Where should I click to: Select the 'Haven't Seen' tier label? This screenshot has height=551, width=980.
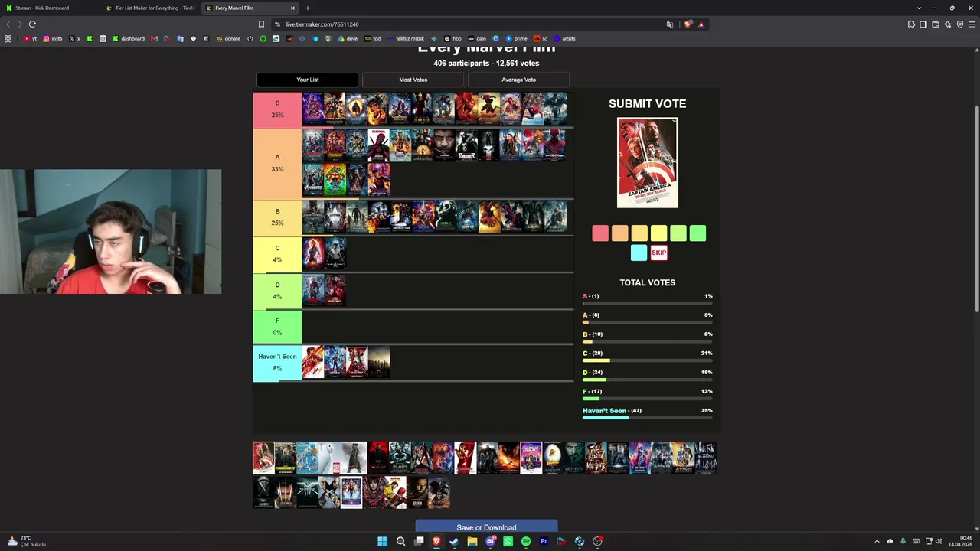pos(277,363)
